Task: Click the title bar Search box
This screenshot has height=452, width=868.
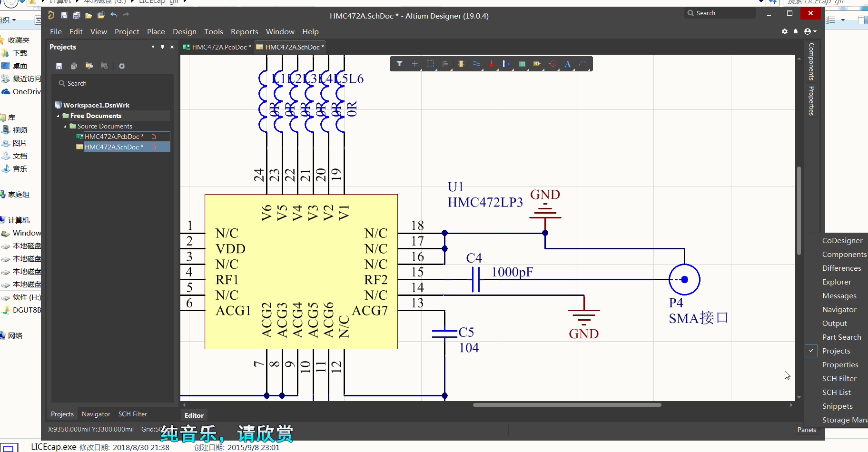Action: pyautogui.click(x=720, y=13)
